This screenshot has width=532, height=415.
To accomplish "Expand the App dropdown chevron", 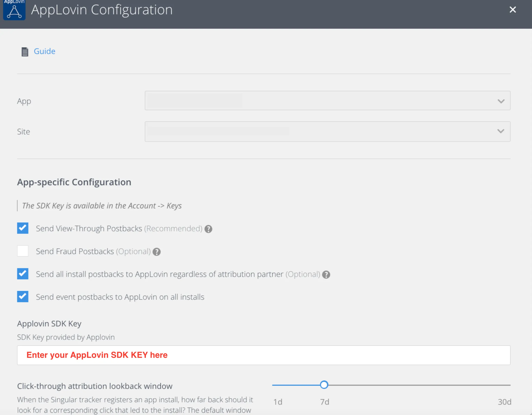I will 501,101.
